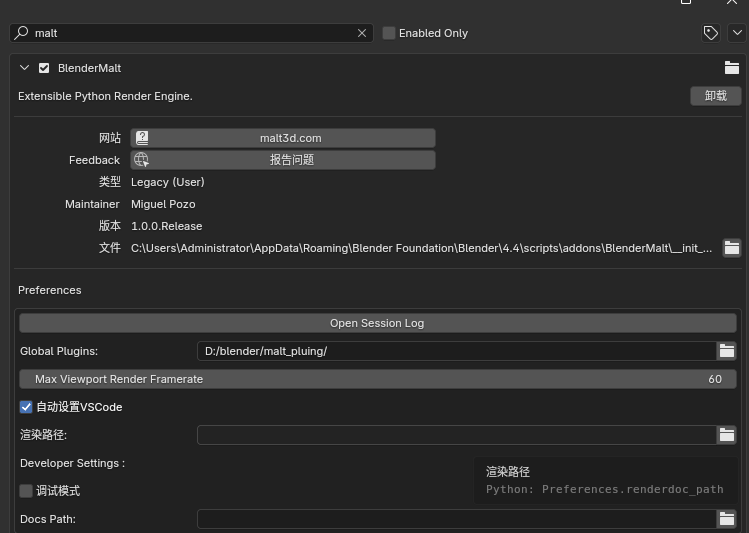This screenshot has height=533, width=749.
Task: Open the BlenderMalt add-on folder icon
Action: coord(731,68)
